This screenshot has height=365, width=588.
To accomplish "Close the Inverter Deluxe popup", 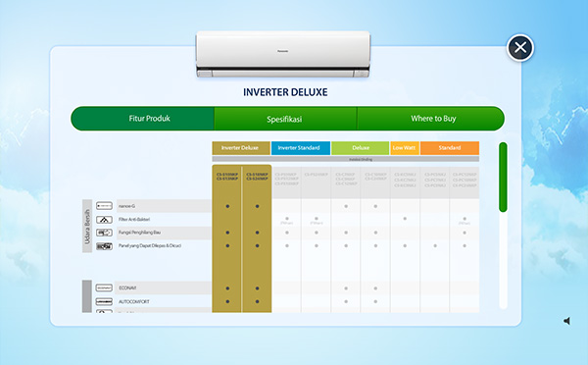I will point(520,48).
